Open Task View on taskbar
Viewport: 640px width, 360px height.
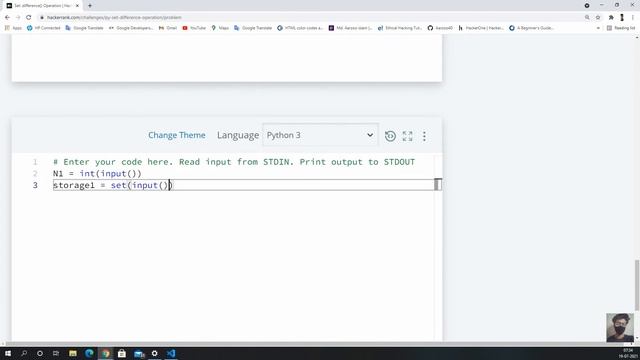coord(56,353)
